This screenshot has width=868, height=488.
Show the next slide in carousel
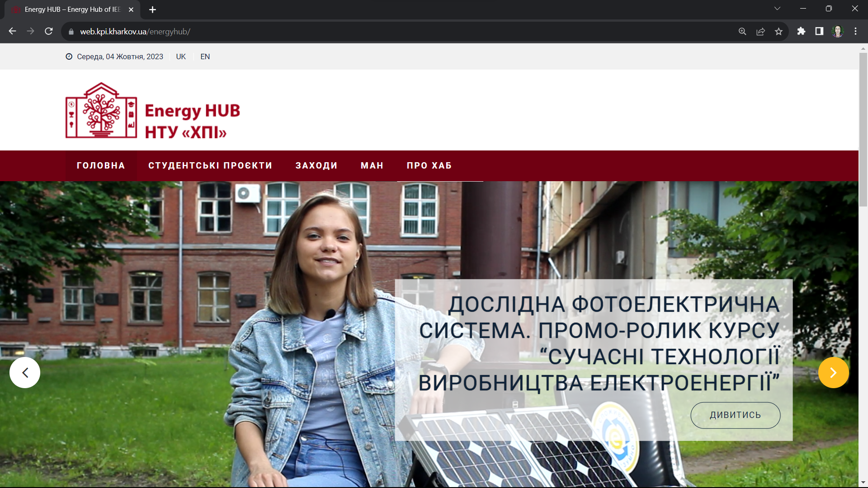tap(833, 373)
